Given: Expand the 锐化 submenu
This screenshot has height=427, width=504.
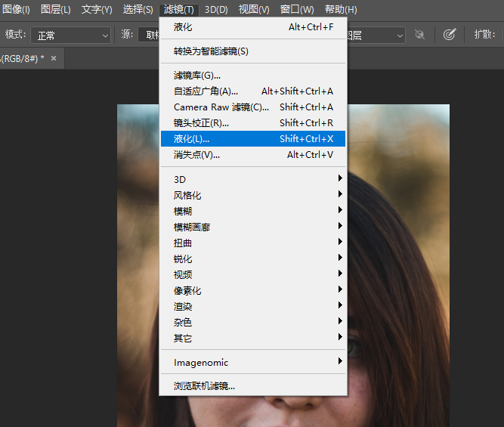Looking at the screenshot, I should pyautogui.click(x=253, y=258).
